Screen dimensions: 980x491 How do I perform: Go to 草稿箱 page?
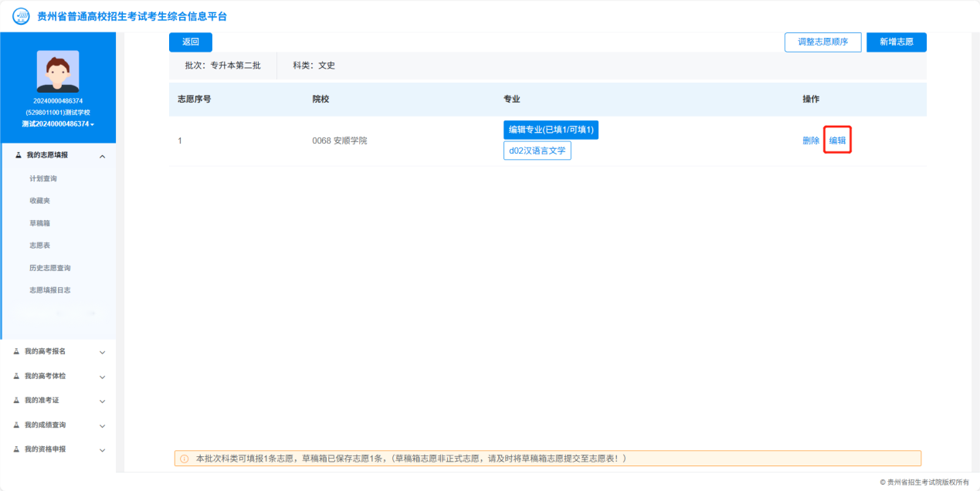[39, 223]
